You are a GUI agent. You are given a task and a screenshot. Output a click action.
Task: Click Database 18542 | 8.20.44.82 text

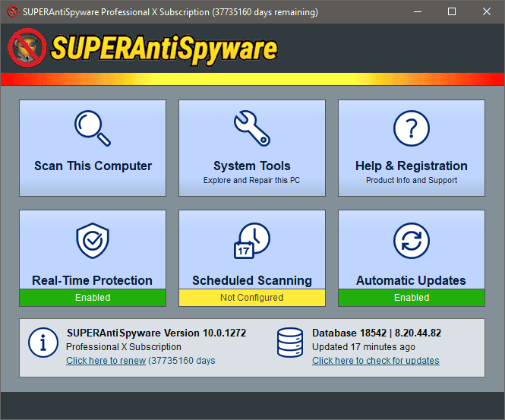(x=377, y=333)
